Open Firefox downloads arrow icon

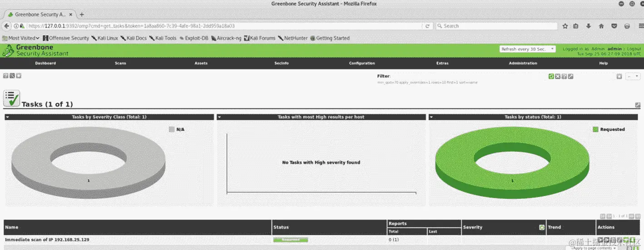pyautogui.click(x=589, y=26)
